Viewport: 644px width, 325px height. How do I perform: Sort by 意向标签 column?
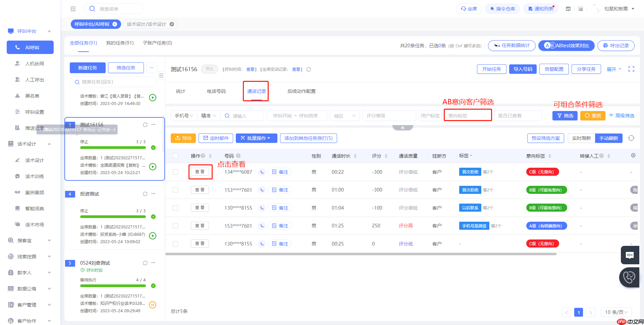click(550, 156)
